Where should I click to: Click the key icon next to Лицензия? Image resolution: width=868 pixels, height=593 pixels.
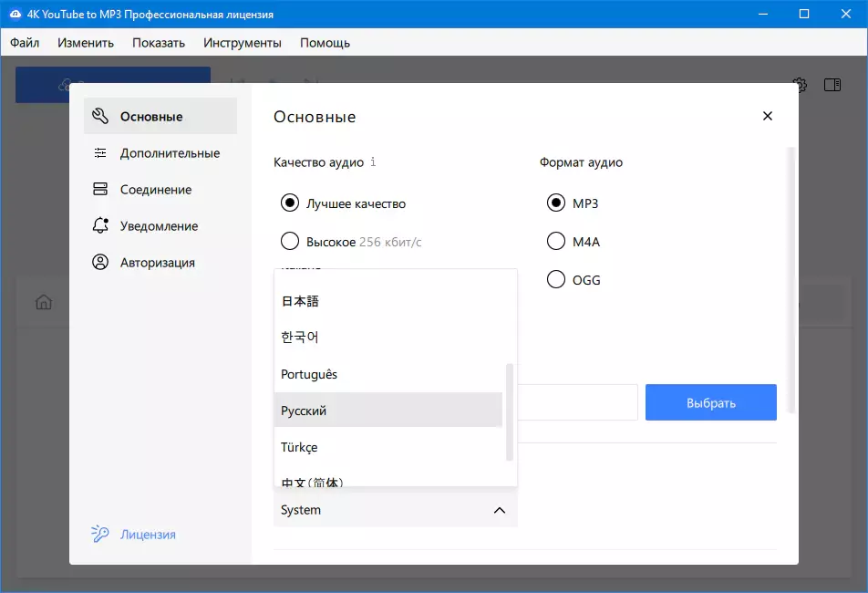tap(100, 535)
